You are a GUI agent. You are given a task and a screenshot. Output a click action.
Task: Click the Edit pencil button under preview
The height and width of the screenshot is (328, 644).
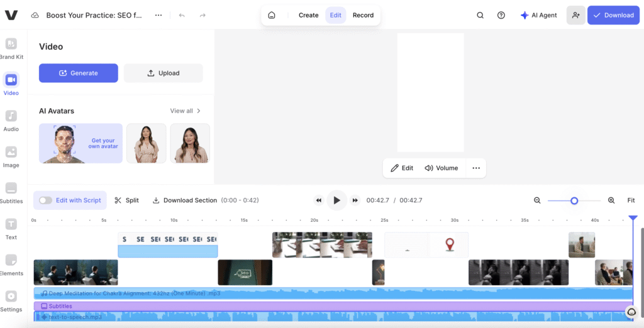click(x=402, y=168)
